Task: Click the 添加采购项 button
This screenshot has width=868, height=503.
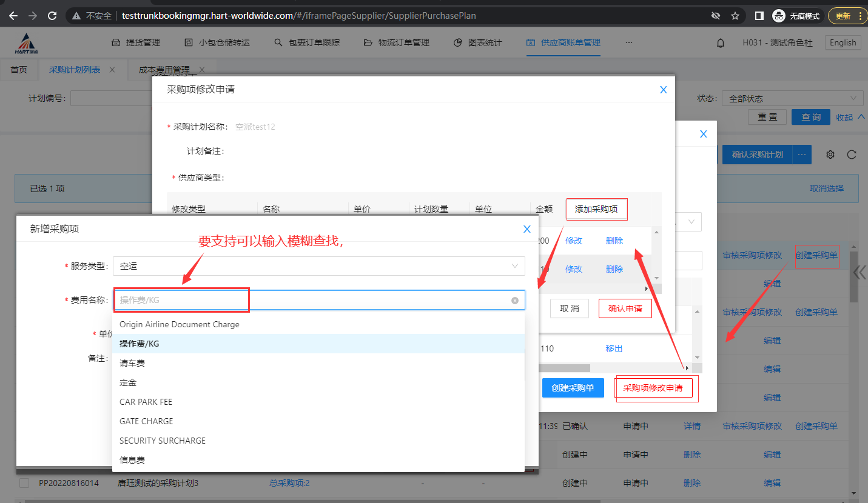Action: click(x=596, y=209)
